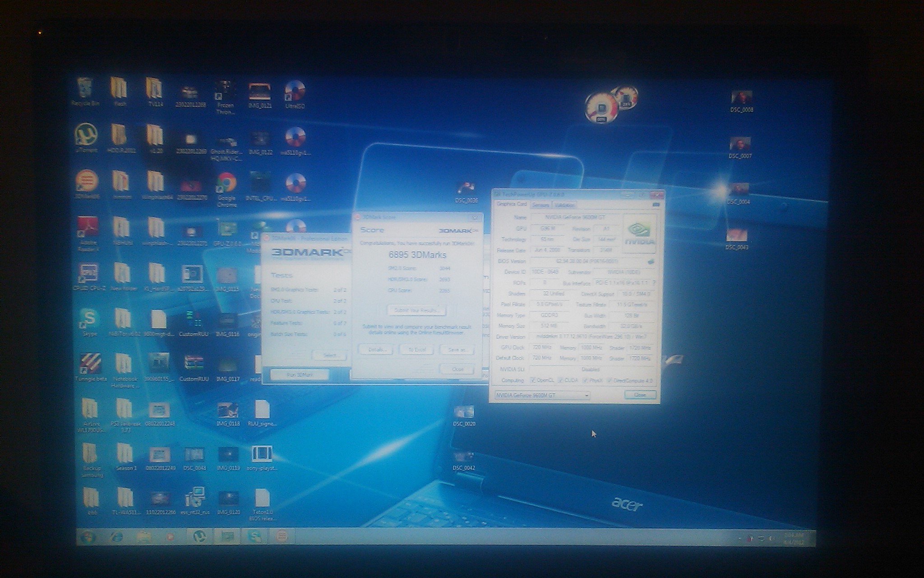Launch UltraISO from the desktop
This screenshot has width=924, height=578.
[x=295, y=94]
